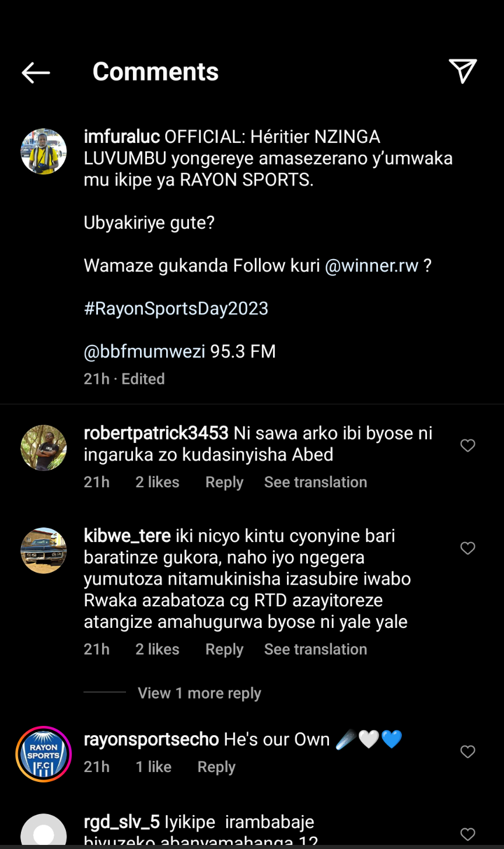
Task: Open rayonsportsecho's Rayon Sports logo avatar
Action: coord(44,754)
